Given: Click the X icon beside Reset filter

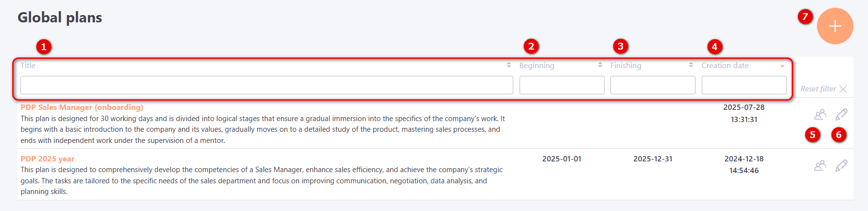Looking at the screenshot, I should [x=843, y=89].
